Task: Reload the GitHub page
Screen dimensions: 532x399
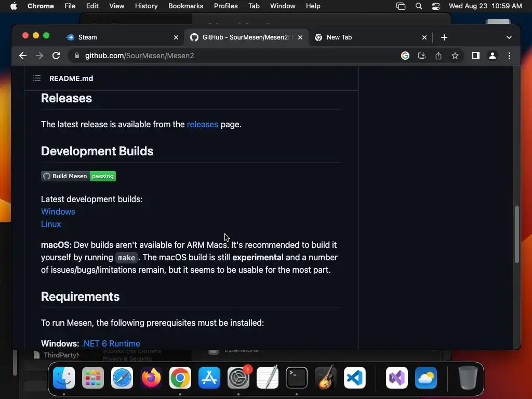Action: coord(56,56)
